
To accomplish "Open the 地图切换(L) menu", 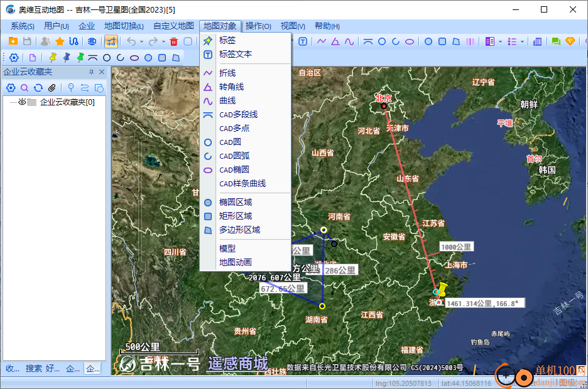I will [124, 26].
